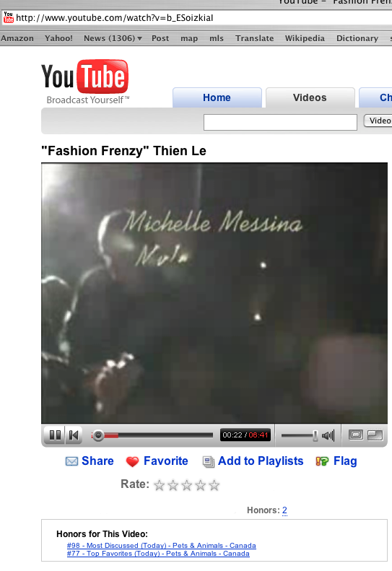
Task: Rate the video three stars
Action: [187, 485]
